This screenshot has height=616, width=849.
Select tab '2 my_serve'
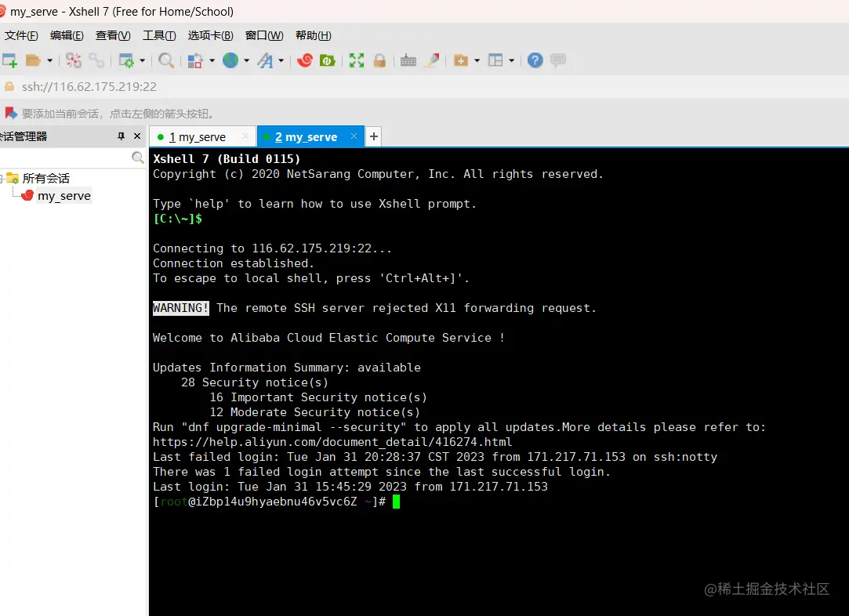pyautogui.click(x=306, y=137)
